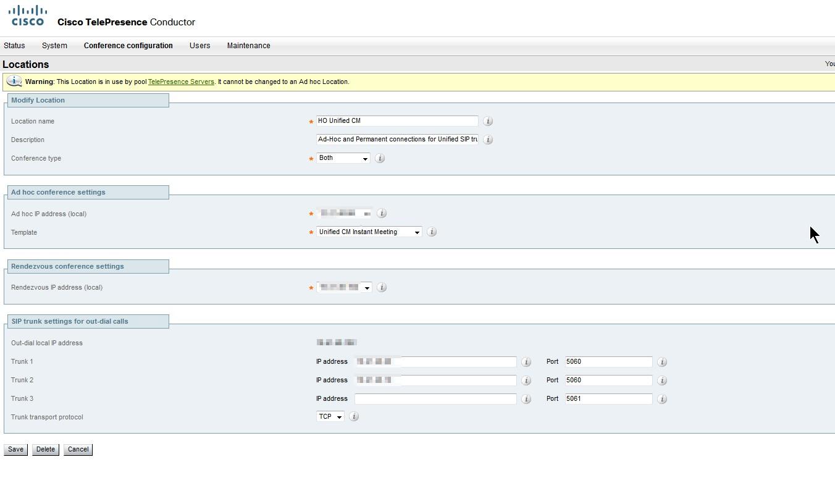Click the Location name input field
Screen dimensions: 835x504
click(x=397, y=121)
